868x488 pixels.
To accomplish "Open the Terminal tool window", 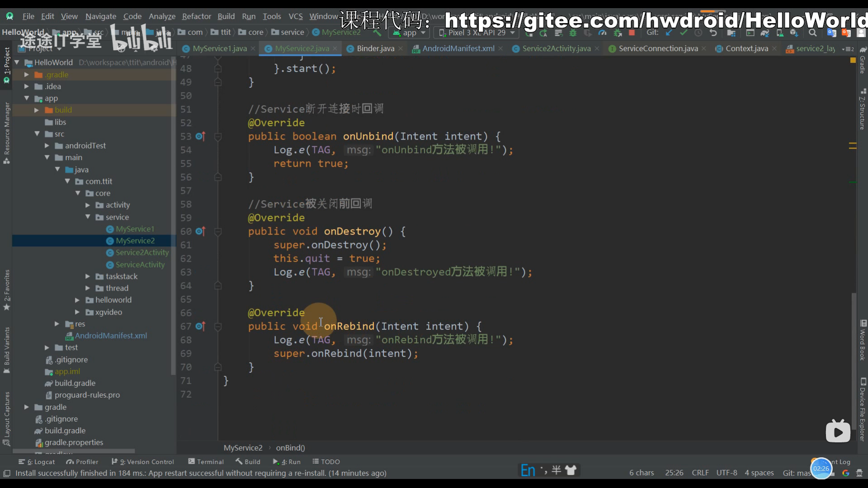I will pyautogui.click(x=206, y=462).
